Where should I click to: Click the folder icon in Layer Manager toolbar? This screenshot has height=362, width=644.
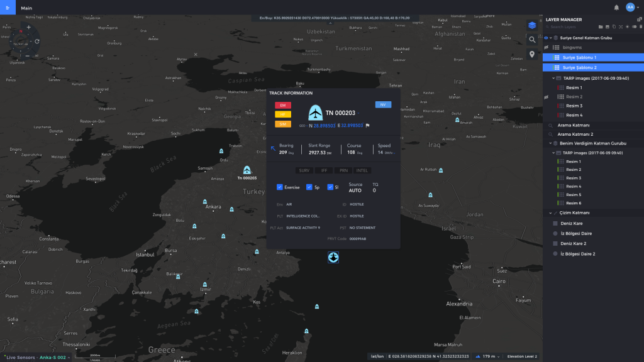pyautogui.click(x=601, y=27)
